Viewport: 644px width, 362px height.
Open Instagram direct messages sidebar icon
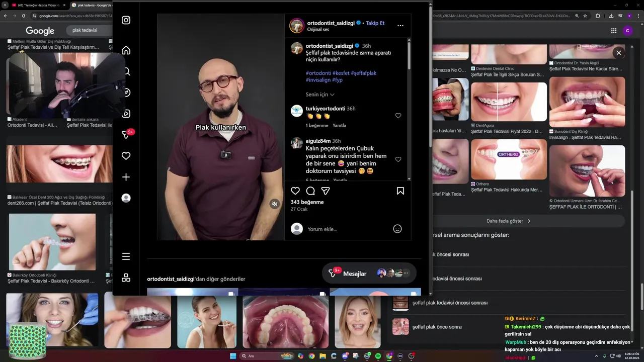126,135
